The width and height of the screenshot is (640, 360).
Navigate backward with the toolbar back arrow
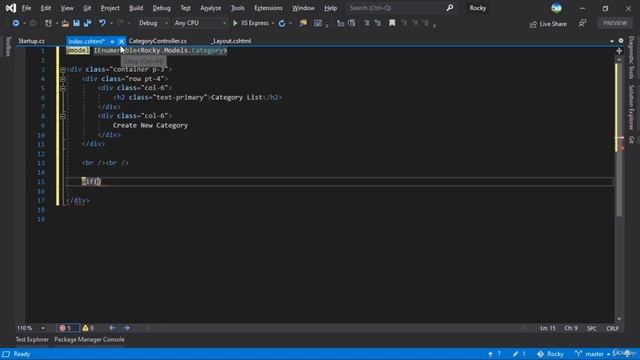click(x=16, y=23)
